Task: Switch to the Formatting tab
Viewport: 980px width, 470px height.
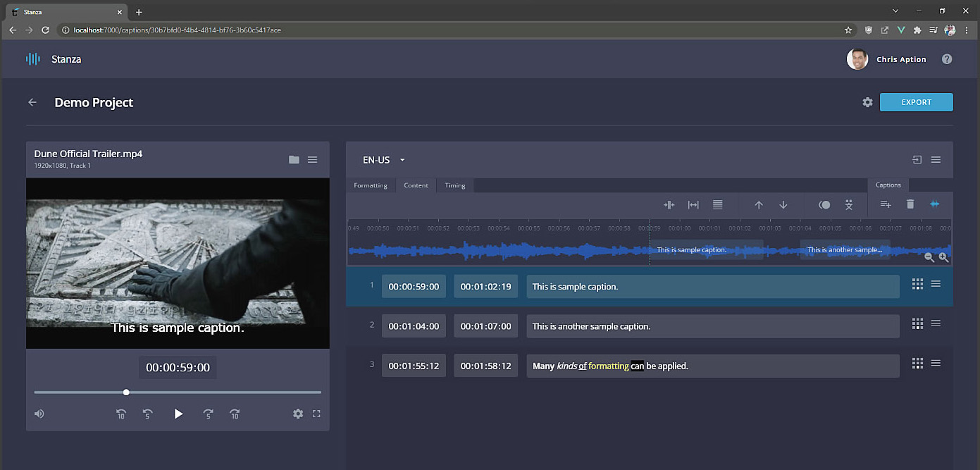Action: tap(371, 185)
